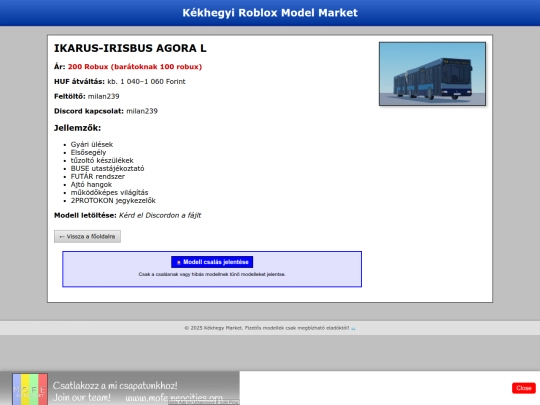Screen dimensions: 540x405
Task: Report the model via 'Modell csalás jelentése'
Action: pos(212,262)
